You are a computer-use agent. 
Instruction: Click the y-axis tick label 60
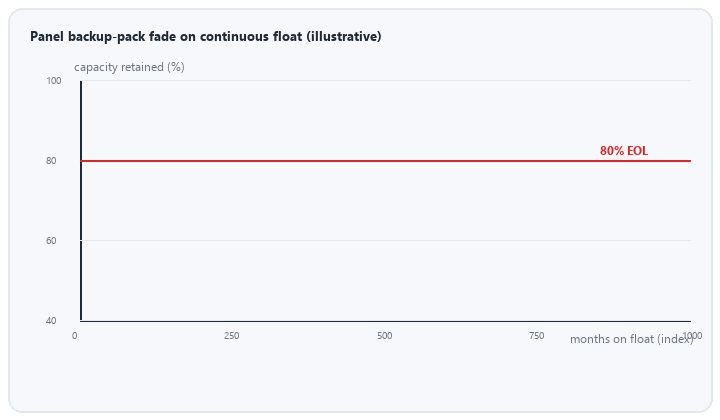51,241
